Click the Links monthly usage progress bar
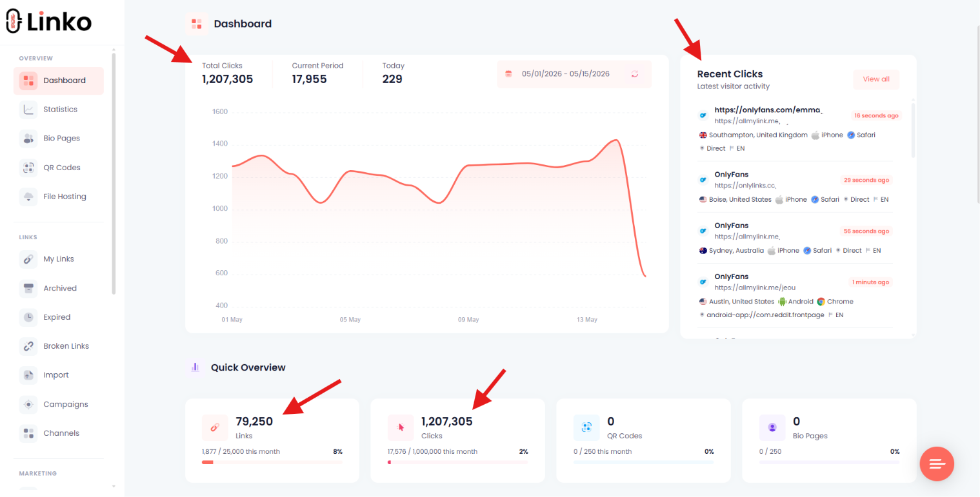980x497 pixels. 272,462
